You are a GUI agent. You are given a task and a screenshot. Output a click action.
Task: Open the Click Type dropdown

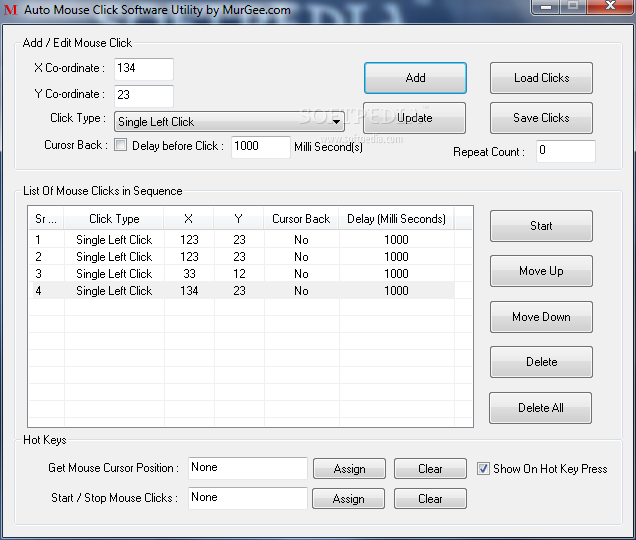pos(229,122)
